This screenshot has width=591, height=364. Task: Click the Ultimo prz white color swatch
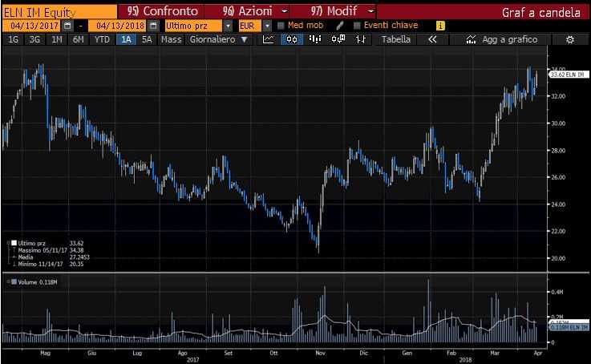pos(13,242)
